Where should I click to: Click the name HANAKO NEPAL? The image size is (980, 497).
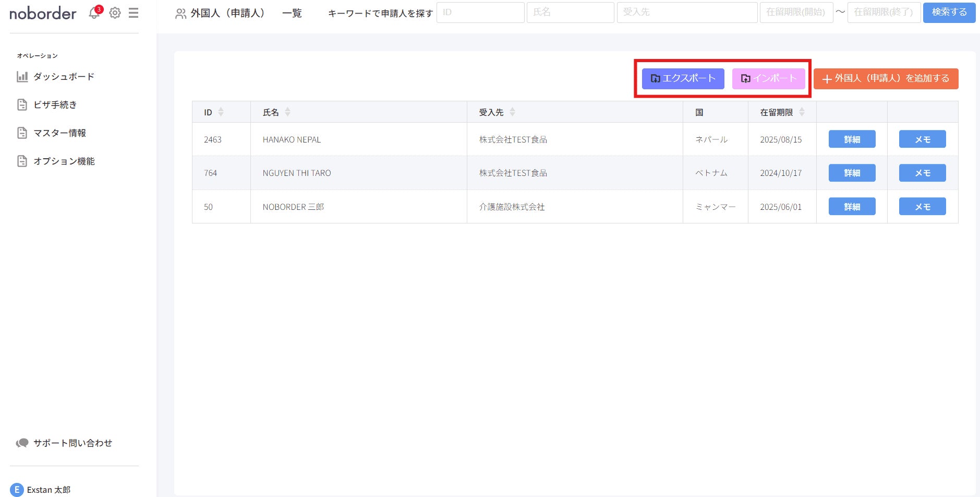pos(292,139)
